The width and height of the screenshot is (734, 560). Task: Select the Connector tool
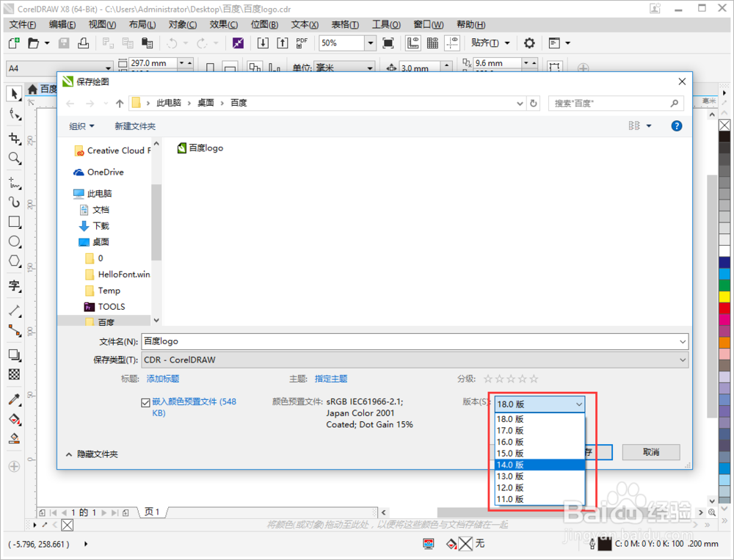coord(14,330)
